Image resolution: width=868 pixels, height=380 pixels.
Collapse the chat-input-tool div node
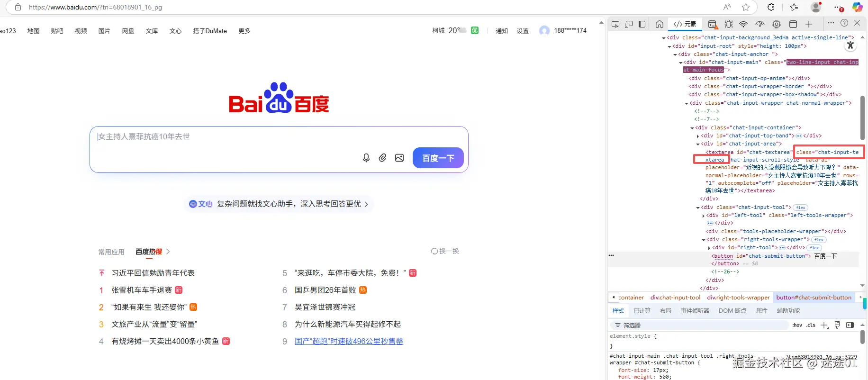[698, 208]
